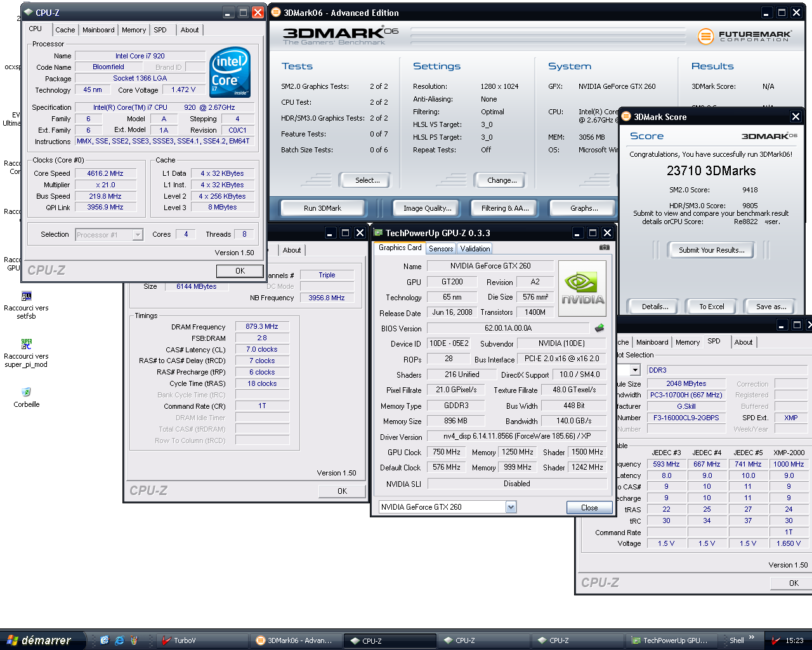The width and height of the screenshot is (812, 650).
Task: Open About tab in the CPU-Z SPD window
Action: (x=743, y=342)
